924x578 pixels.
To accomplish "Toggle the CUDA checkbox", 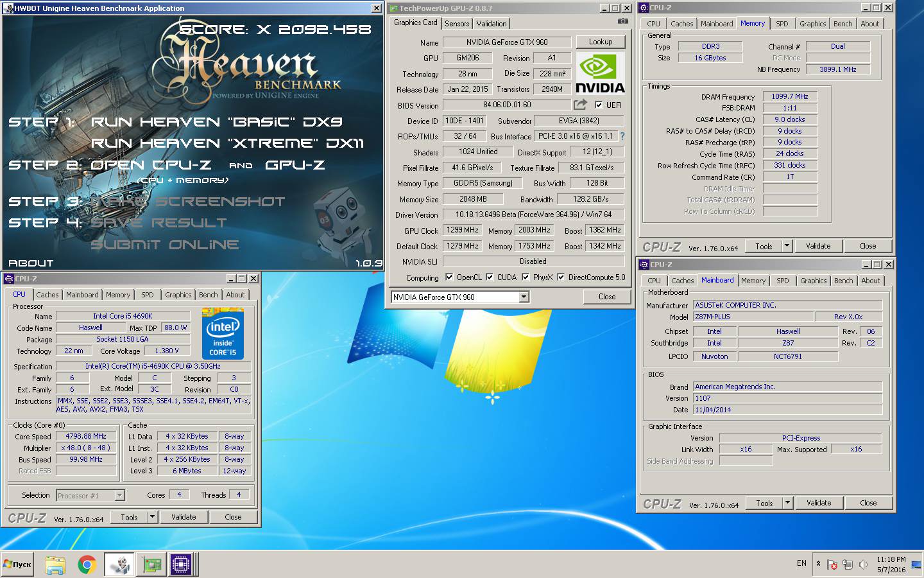I will click(490, 277).
